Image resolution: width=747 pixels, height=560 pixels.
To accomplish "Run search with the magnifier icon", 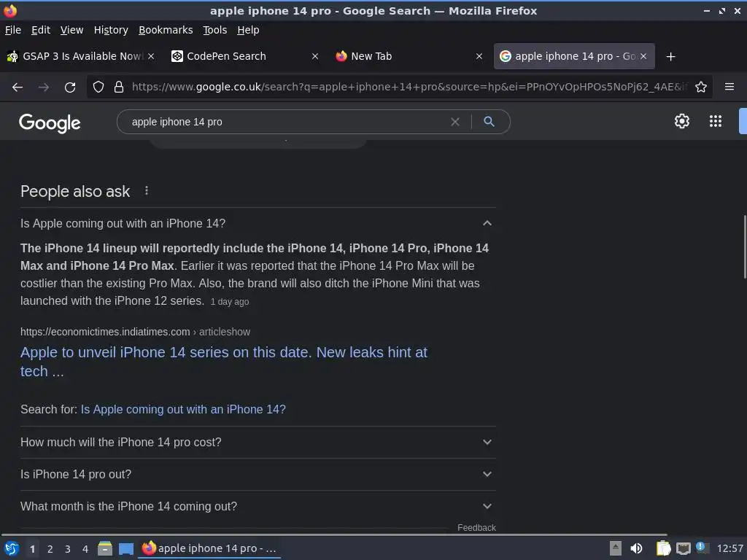I will click(x=489, y=122).
